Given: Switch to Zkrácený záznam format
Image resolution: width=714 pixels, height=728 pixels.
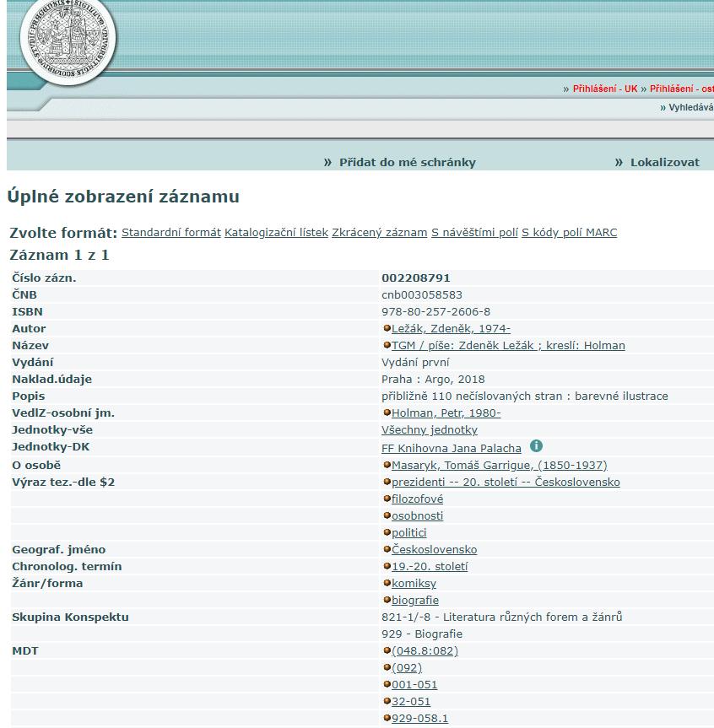Looking at the screenshot, I should [x=380, y=233].
